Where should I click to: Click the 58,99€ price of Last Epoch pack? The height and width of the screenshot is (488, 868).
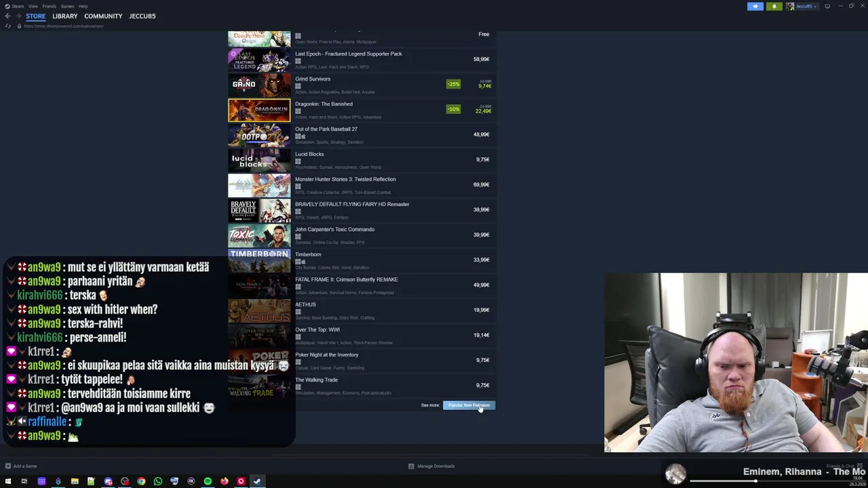(x=481, y=59)
